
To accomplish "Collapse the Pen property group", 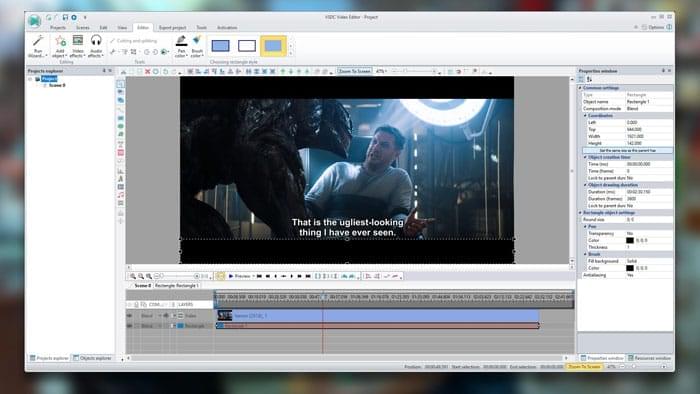I will tap(585, 227).
